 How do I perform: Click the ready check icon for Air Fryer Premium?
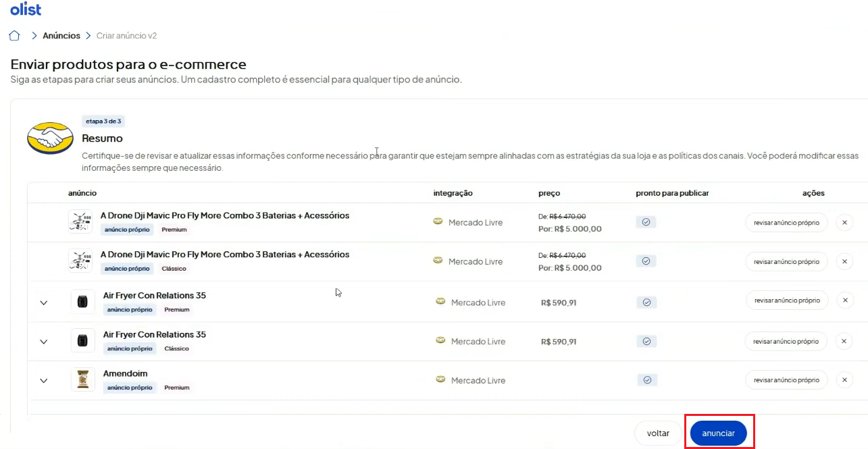tap(646, 302)
